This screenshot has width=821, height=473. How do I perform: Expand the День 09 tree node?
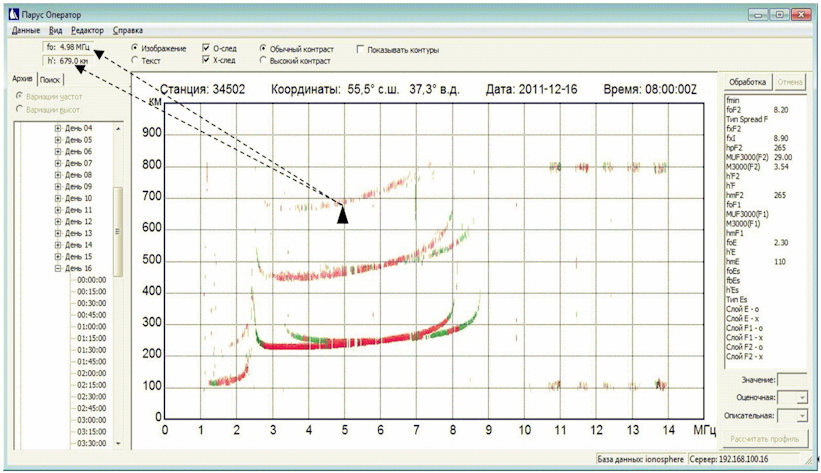point(58,186)
